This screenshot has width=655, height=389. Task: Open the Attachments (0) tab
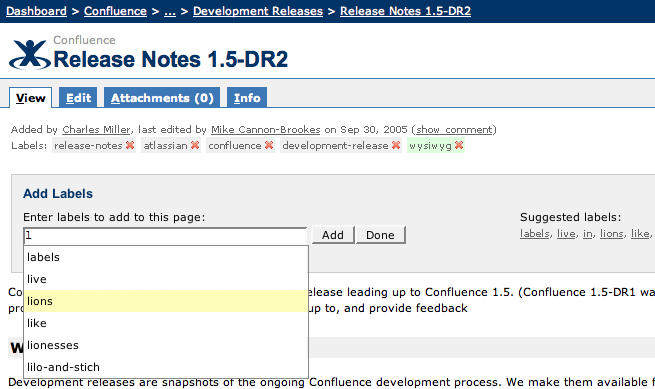pos(162,98)
